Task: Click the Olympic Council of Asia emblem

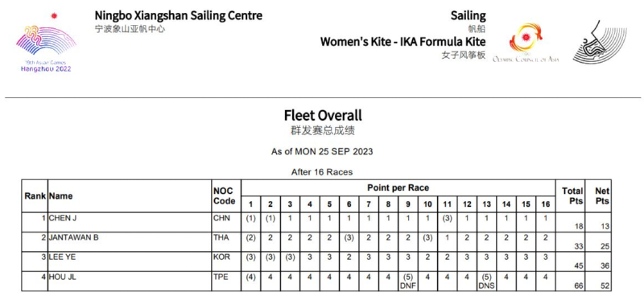Action: [526, 43]
